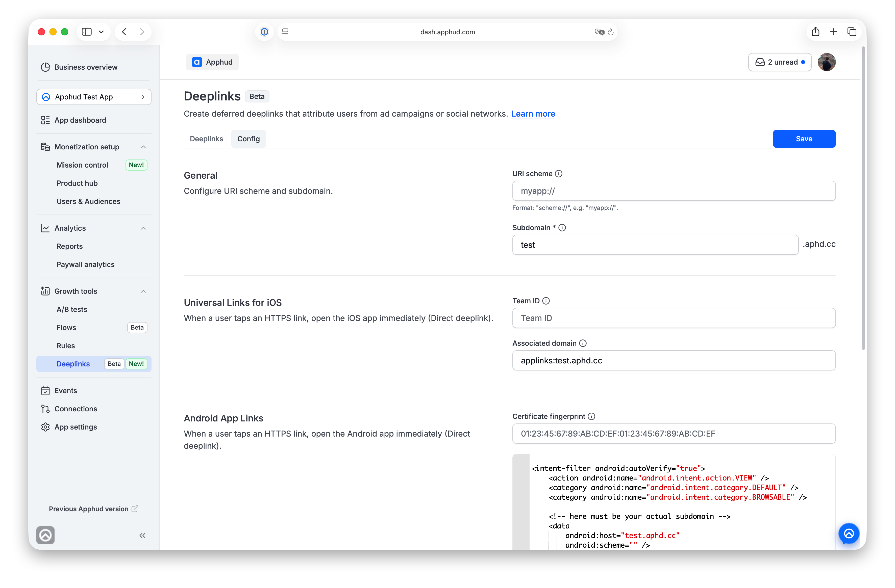Open Events via calendar icon

pos(45,391)
